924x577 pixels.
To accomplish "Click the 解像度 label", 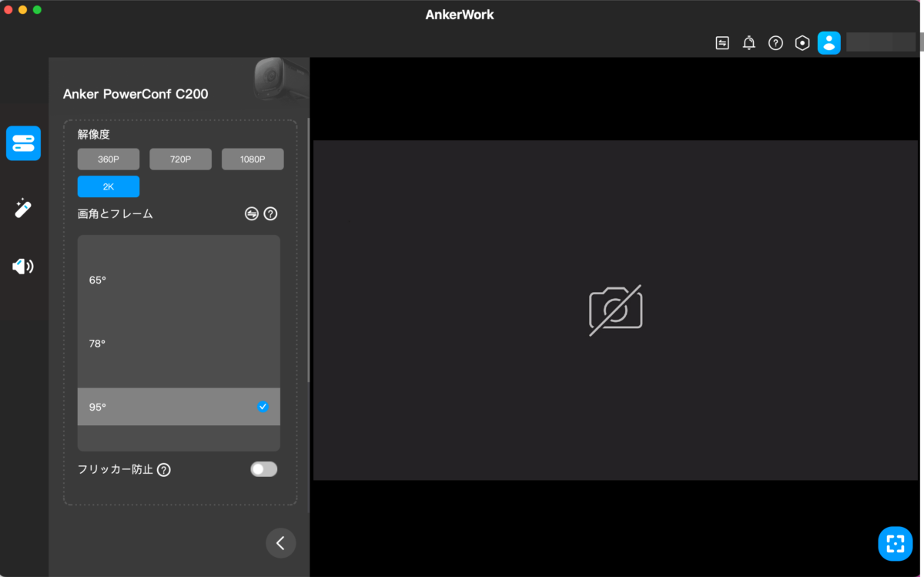I will [94, 134].
